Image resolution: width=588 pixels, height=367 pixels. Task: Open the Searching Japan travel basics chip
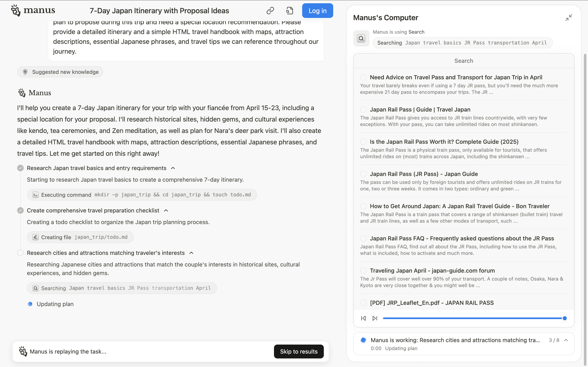pos(122,288)
